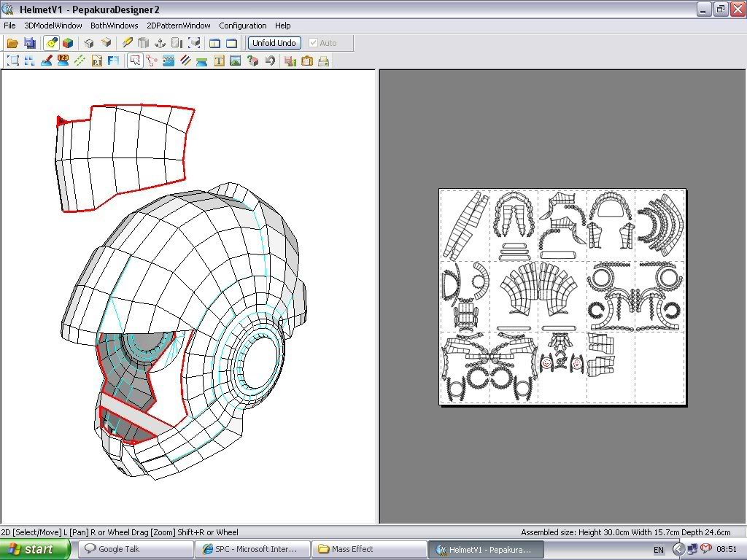Click the fit cube to view icon
The height and width of the screenshot is (560, 747).
[x=194, y=43]
